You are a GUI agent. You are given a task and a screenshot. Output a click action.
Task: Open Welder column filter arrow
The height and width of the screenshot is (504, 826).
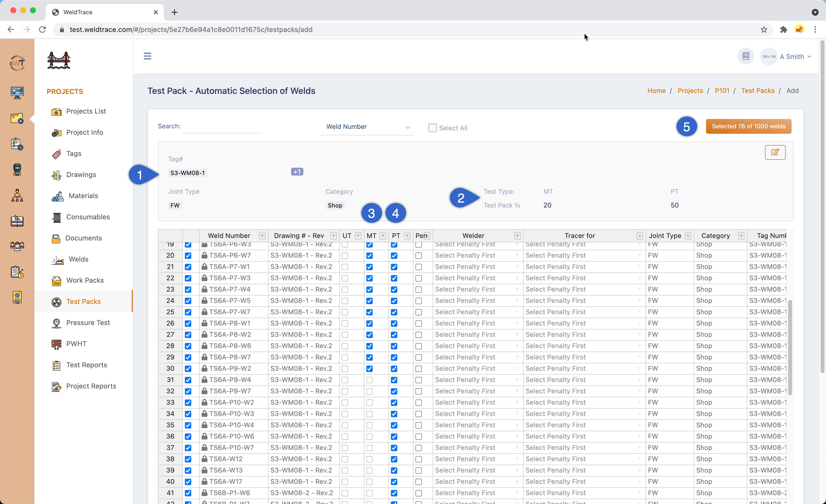(517, 236)
